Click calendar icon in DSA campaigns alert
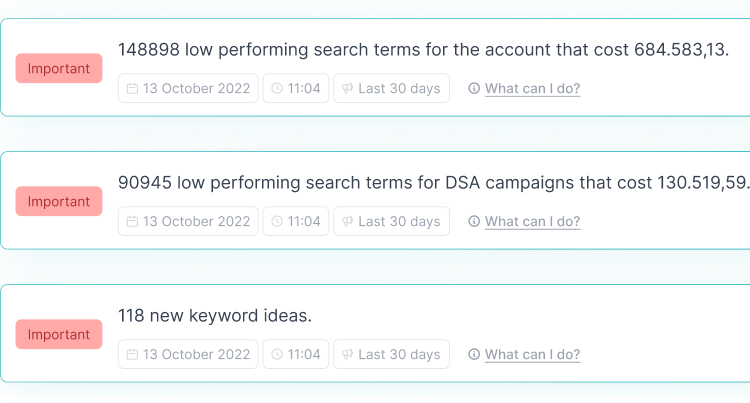Screen dimensions: 750x403 pyautogui.click(x=132, y=221)
